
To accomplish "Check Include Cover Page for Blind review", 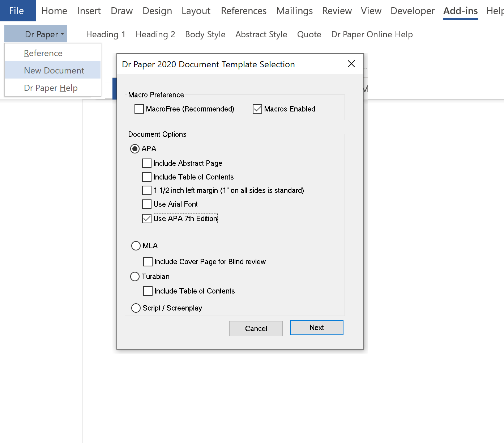I will 148,262.
